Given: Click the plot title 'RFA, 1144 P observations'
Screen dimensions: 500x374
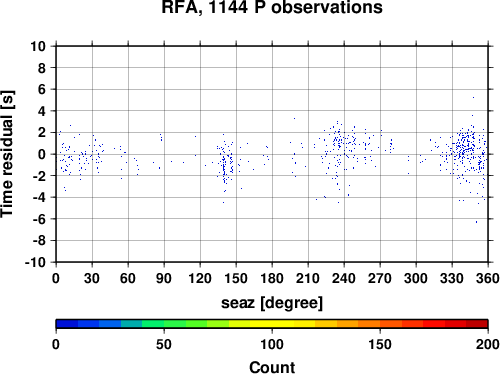Looking at the screenshot, I should [x=272, y=7].
